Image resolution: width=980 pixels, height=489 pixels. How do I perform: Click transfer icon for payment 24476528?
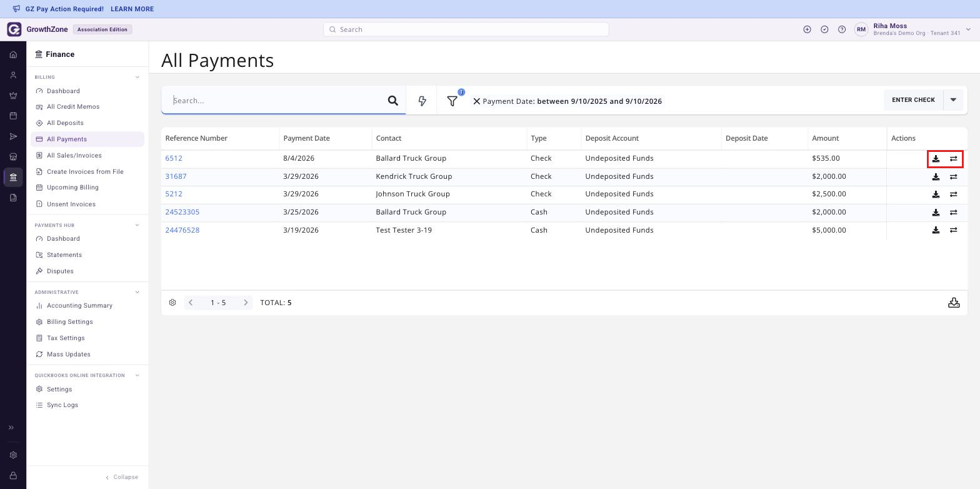pos(953,230)
